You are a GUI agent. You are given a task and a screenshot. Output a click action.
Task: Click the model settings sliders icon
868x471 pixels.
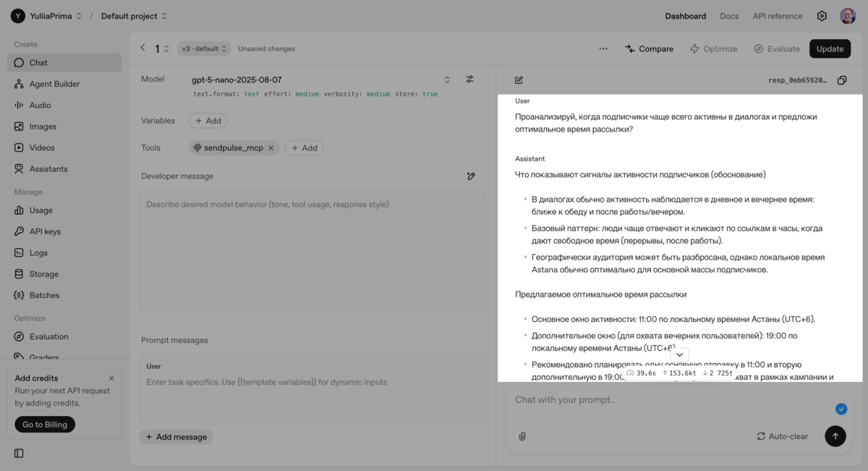click(469, 80)
